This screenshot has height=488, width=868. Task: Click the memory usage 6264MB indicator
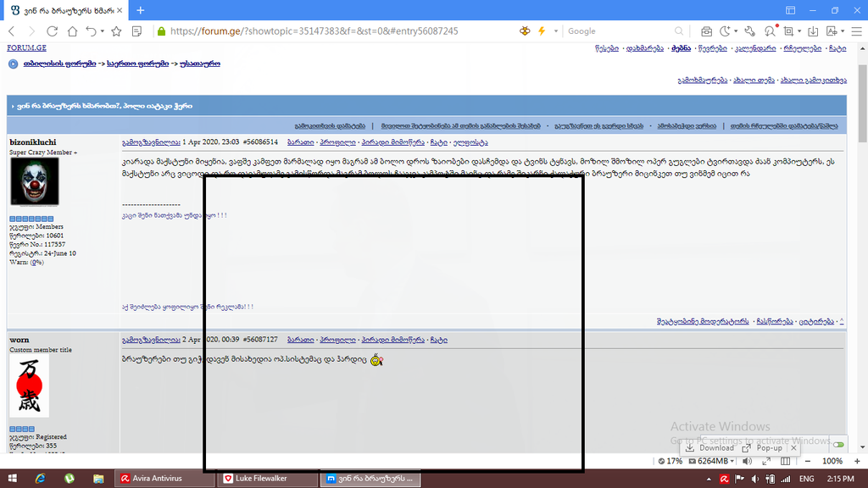(x=709, y=461)
